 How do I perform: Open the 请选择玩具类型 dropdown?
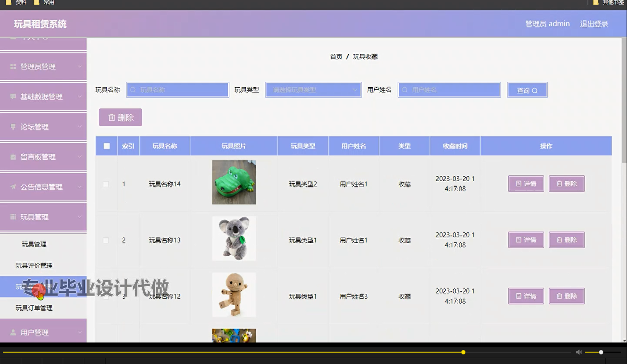click(313, 90)
